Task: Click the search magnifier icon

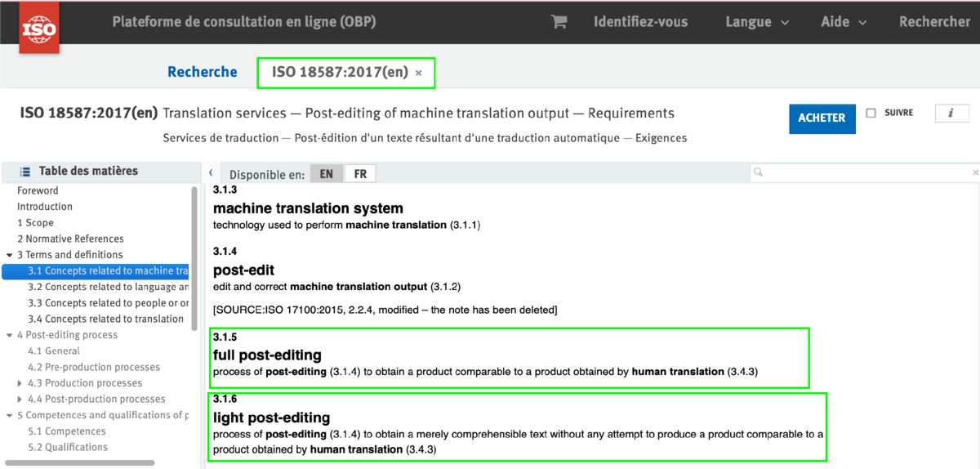Action: (759, 172)
